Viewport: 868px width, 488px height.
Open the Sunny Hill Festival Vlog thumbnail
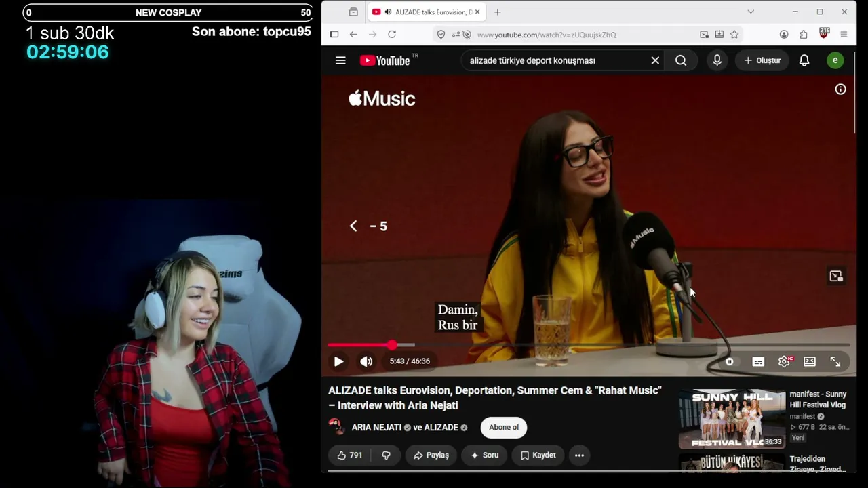(x=732, y=419)
